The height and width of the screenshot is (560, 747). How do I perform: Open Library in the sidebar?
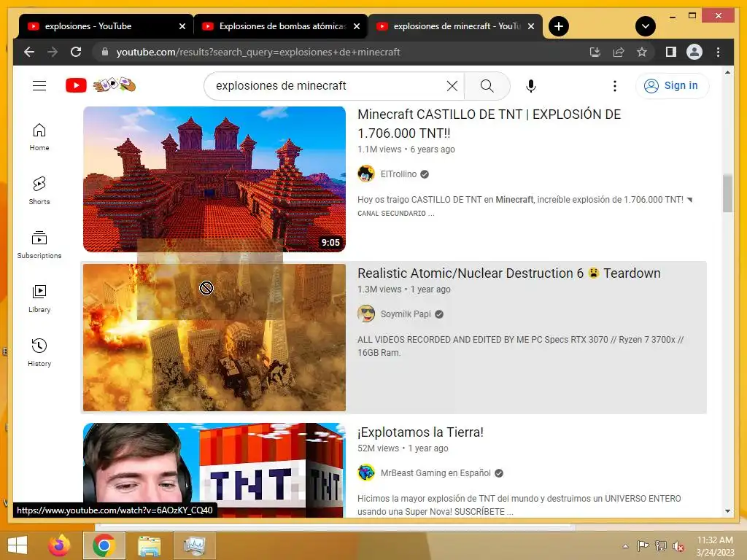(39, 299)
